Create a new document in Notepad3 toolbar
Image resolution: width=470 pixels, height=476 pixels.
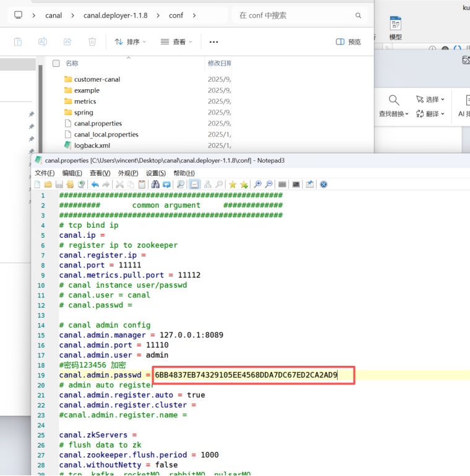37,184
